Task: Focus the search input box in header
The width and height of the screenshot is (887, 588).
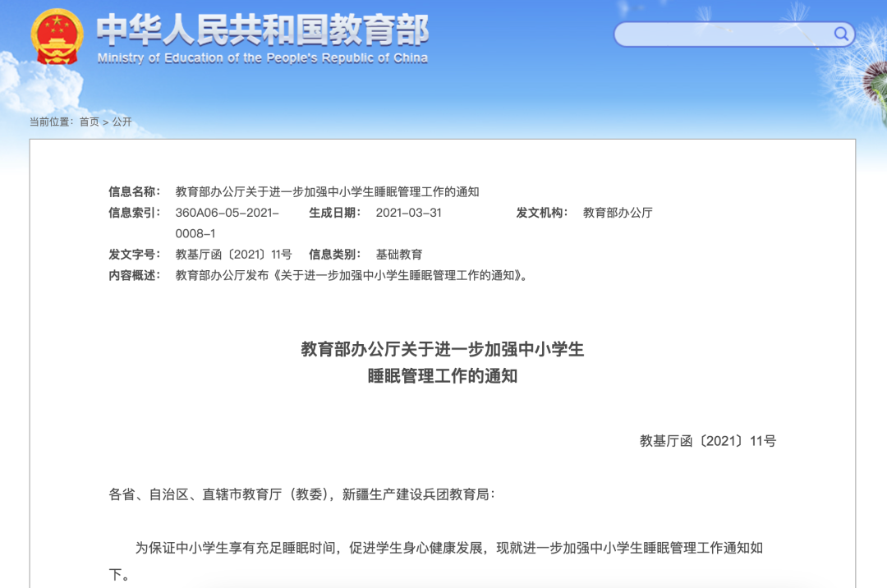Action: pos(723,34)
